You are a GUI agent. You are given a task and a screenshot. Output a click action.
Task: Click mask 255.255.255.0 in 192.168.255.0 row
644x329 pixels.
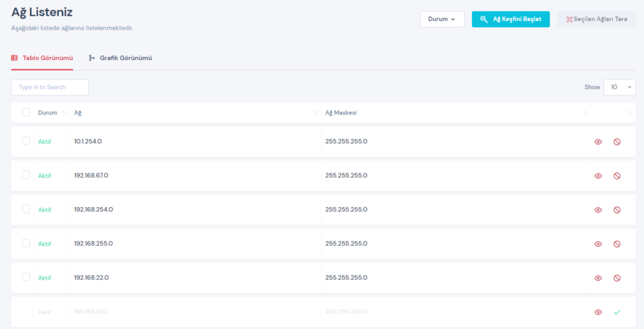pyautogui.click(x=346, y=243)
